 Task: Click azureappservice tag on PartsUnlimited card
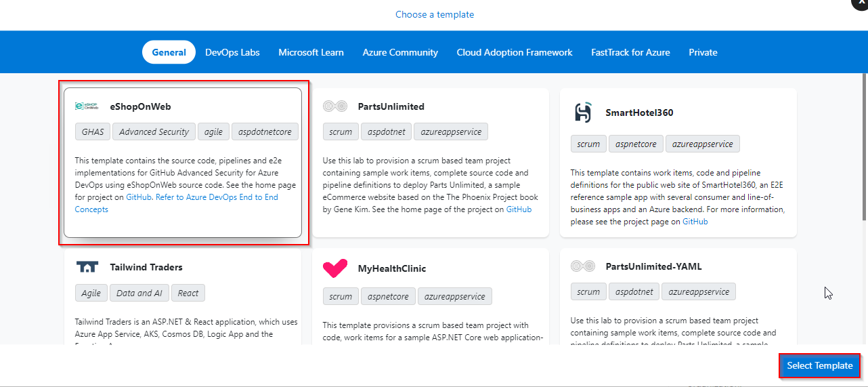click(x=451, y=131)
